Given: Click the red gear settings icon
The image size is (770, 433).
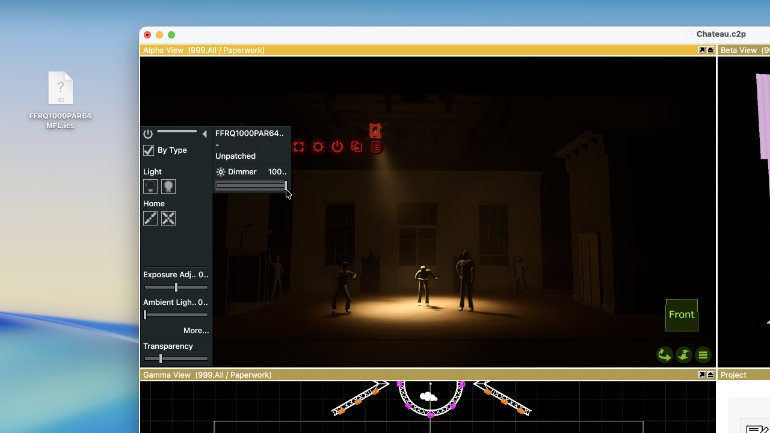Looking at the screenshot, I should coord(318,147).
